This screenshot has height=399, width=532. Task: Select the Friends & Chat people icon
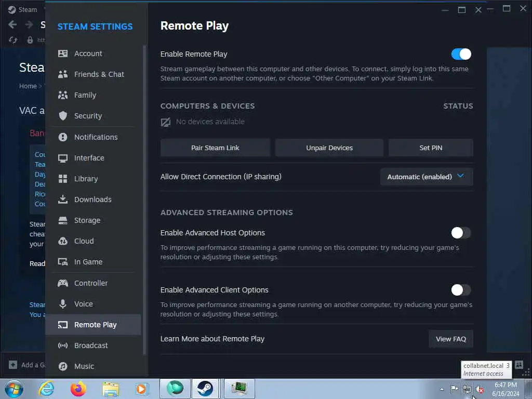63,74
